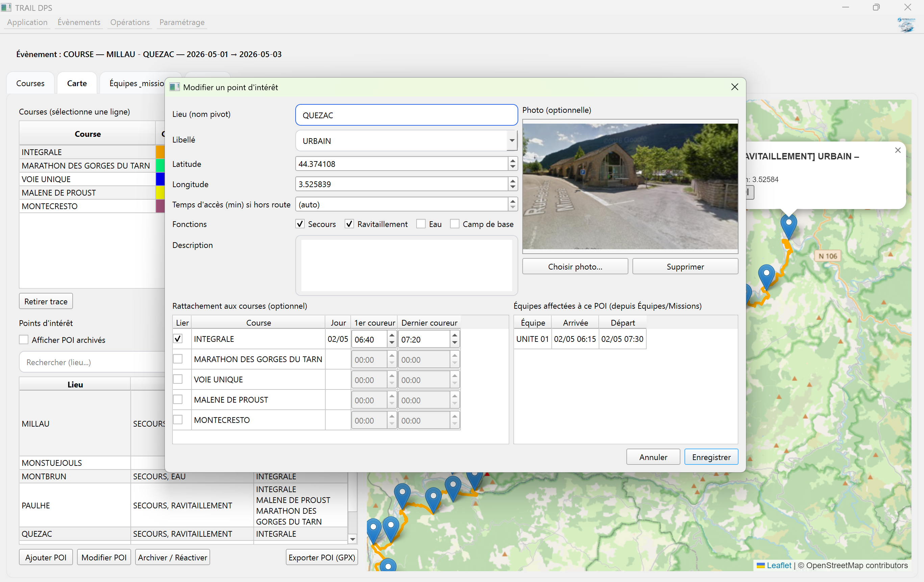Link the VOIE UNIQUE course checkbox
This screenshot has height=582, width=924.
[x=178, y=379]
